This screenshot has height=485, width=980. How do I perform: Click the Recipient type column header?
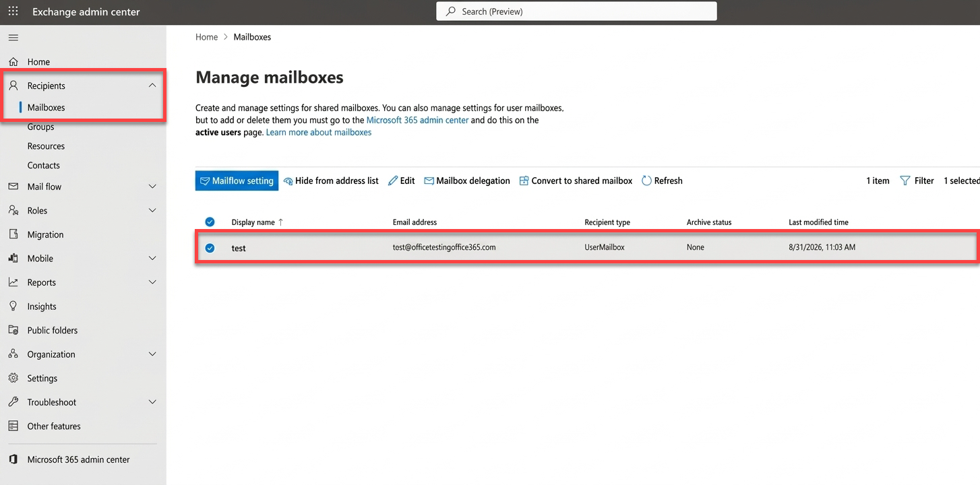[x=607, y=222]
